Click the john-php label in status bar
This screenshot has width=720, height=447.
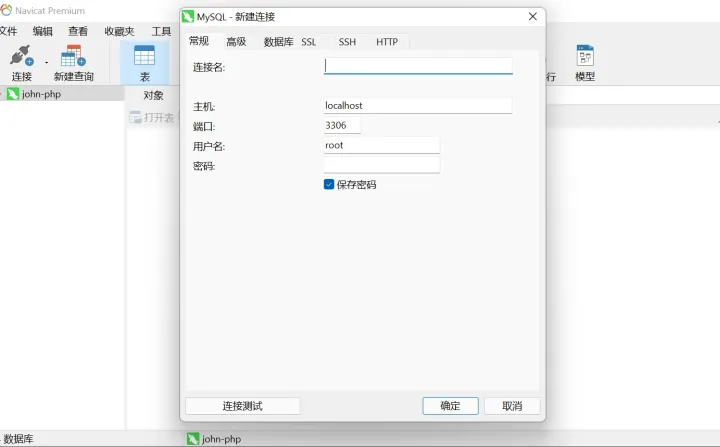(221, 439)
